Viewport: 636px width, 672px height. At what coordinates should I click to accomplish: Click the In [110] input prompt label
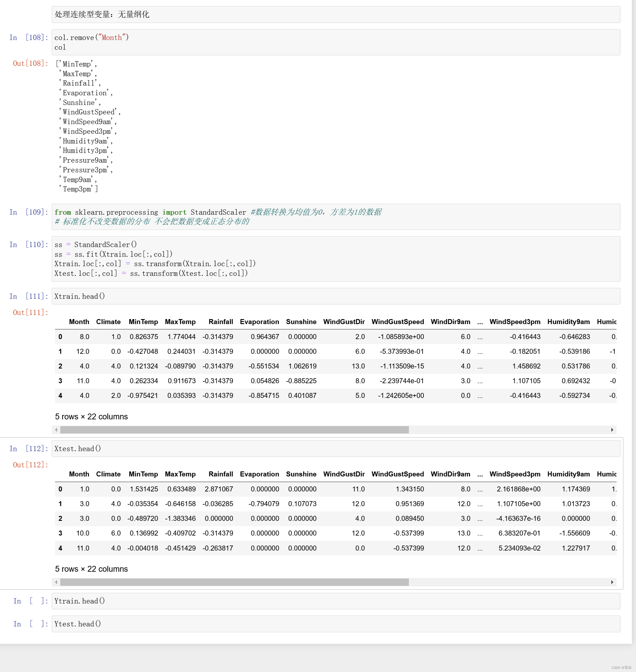pos(29,244)
